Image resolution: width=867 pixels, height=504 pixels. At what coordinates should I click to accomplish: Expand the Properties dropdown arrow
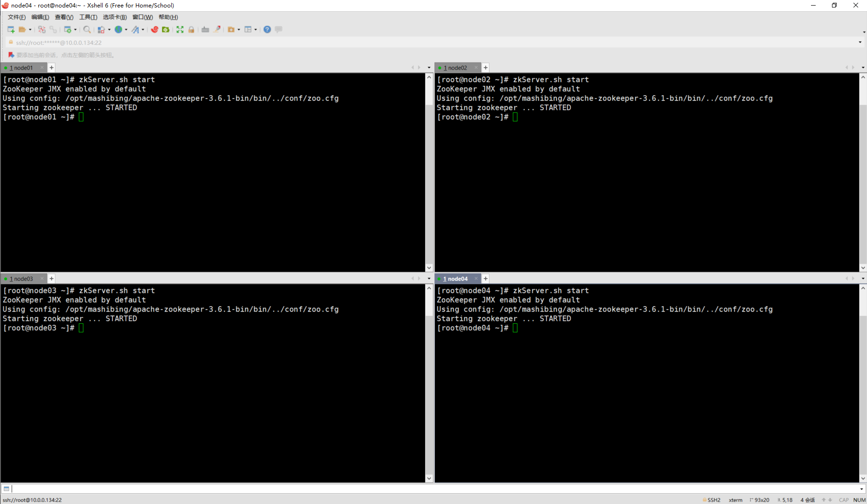click(x=75, y=29)
